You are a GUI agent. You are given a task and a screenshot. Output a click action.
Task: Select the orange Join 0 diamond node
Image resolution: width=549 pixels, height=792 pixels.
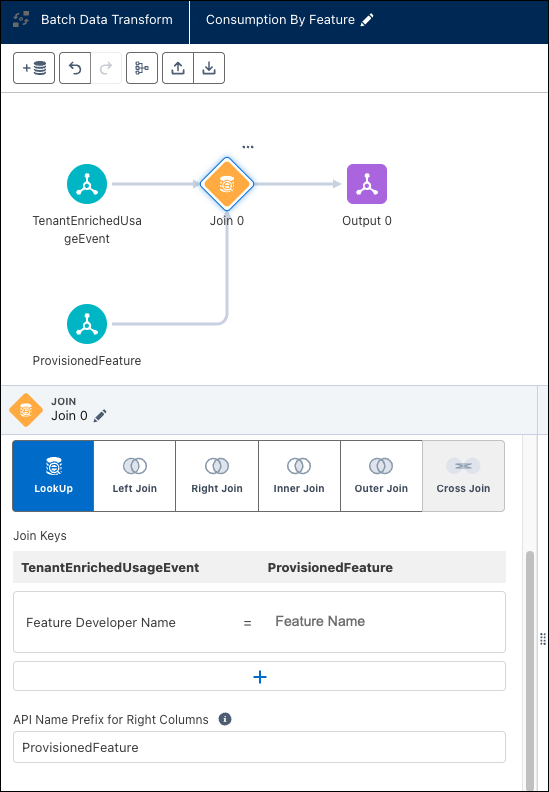(227, 184)
